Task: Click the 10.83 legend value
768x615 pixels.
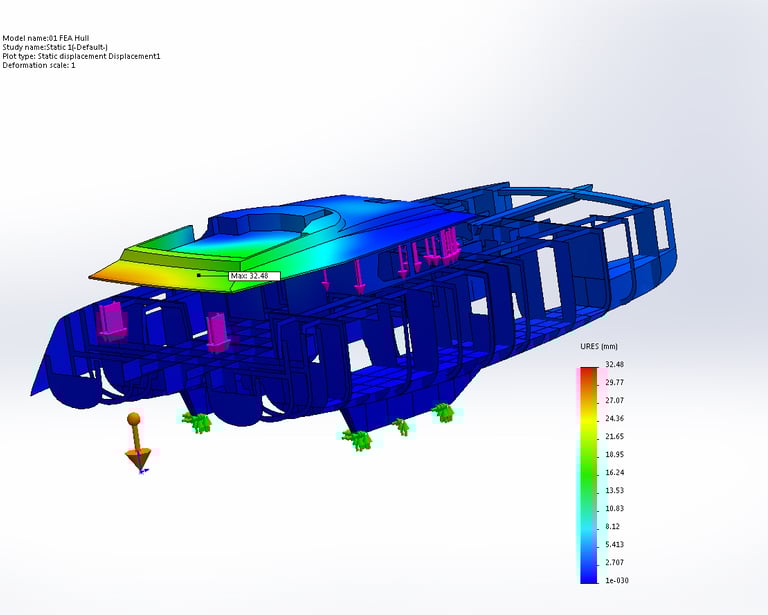Action: (x=614, y=509)
